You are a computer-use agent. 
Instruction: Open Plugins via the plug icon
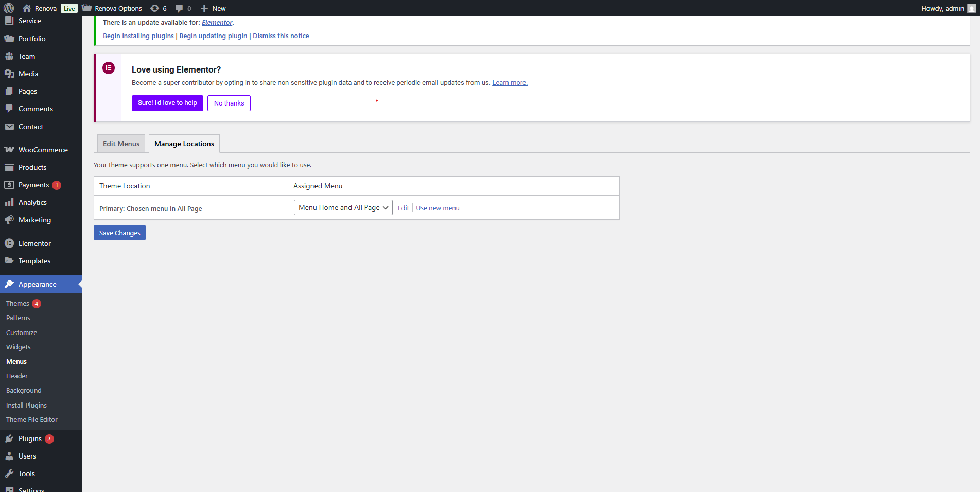pyautogui.click(x=9, y=438)
